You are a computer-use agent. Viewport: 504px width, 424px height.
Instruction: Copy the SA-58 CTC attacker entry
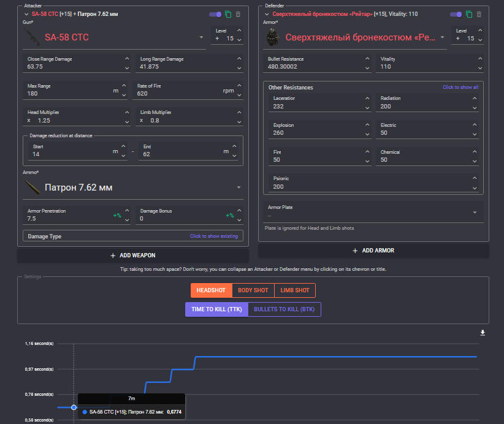pyautogui.click(x=228, y=14)
